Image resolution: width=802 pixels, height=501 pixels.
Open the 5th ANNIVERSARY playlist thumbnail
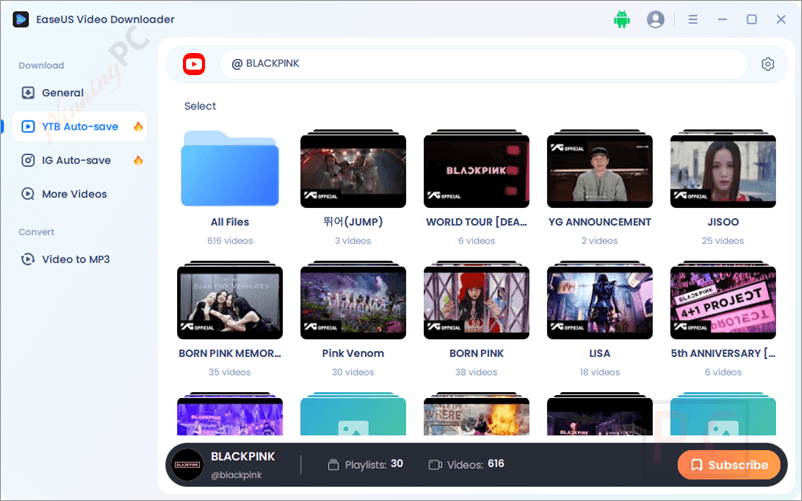tap(723, 300)
